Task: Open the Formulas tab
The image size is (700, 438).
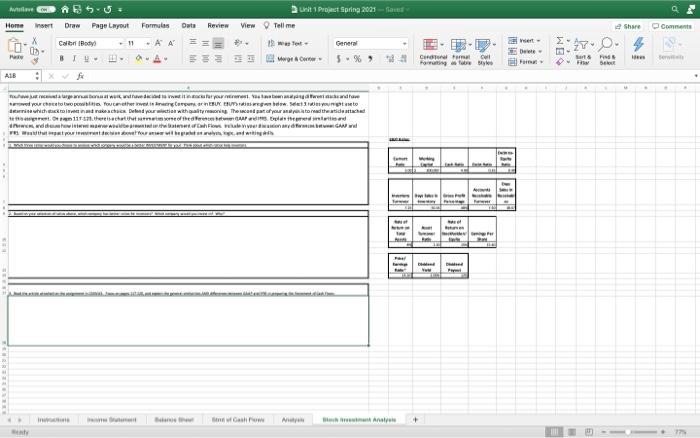Action: pyautogui.click(x=155, y=25)
